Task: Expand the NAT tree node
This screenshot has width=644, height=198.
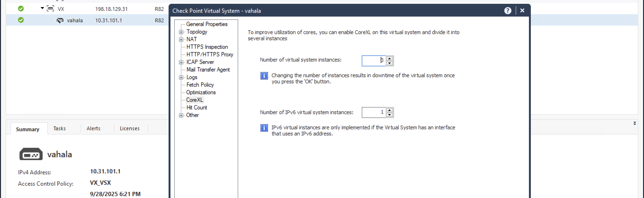Action: pyautogui.click(x=181, y=40)
